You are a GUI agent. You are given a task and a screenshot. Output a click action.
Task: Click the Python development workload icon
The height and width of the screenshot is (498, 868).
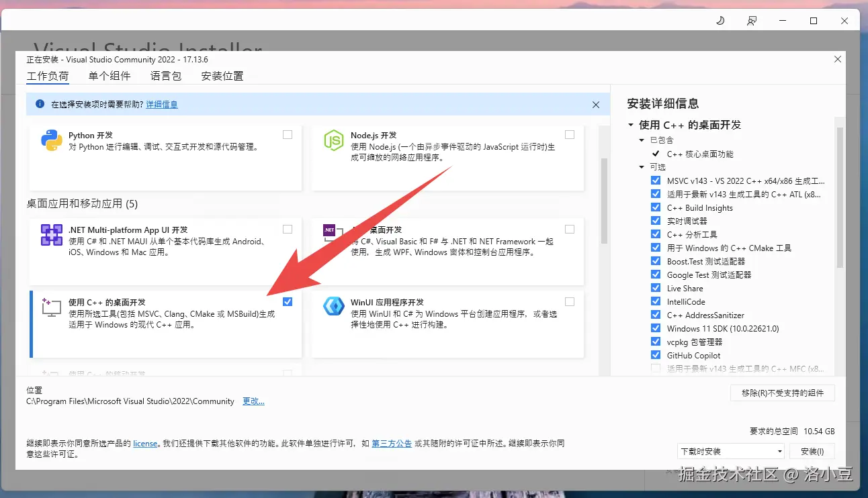coord(52,140)
